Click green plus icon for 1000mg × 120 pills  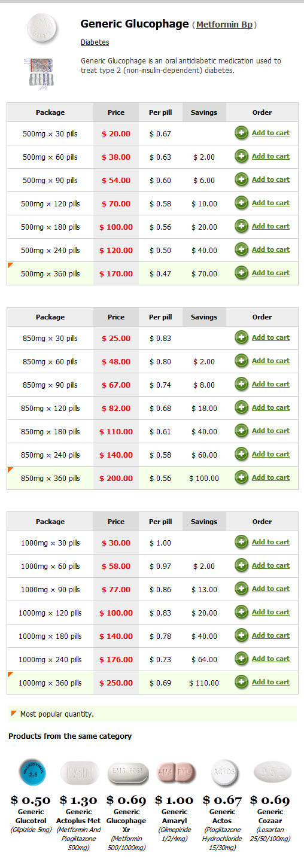pyautogui.click(x=241, y=612)
